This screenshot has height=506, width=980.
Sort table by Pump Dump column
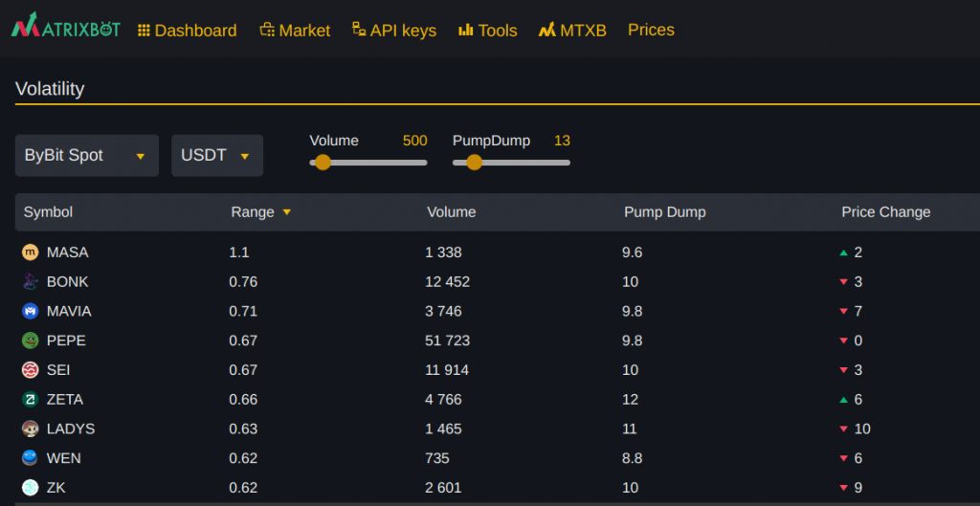tap(665, 212)
